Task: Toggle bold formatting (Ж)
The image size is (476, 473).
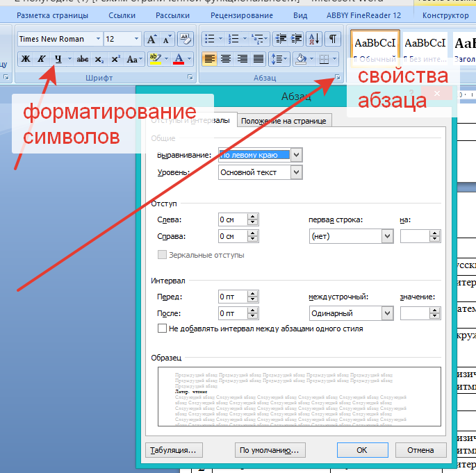Action: [26, 59]
